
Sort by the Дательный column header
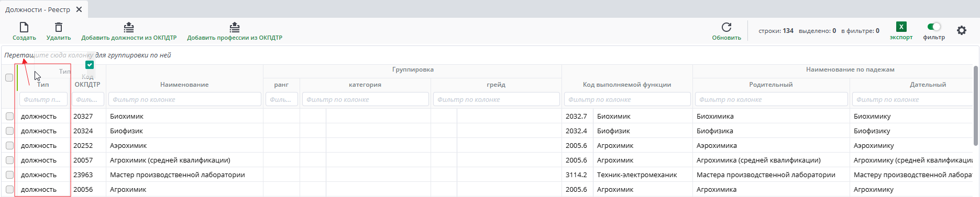(x=928, y=85)
